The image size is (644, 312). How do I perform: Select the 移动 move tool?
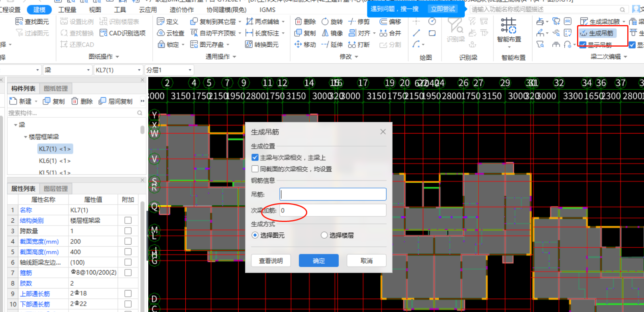coord(305,45)
